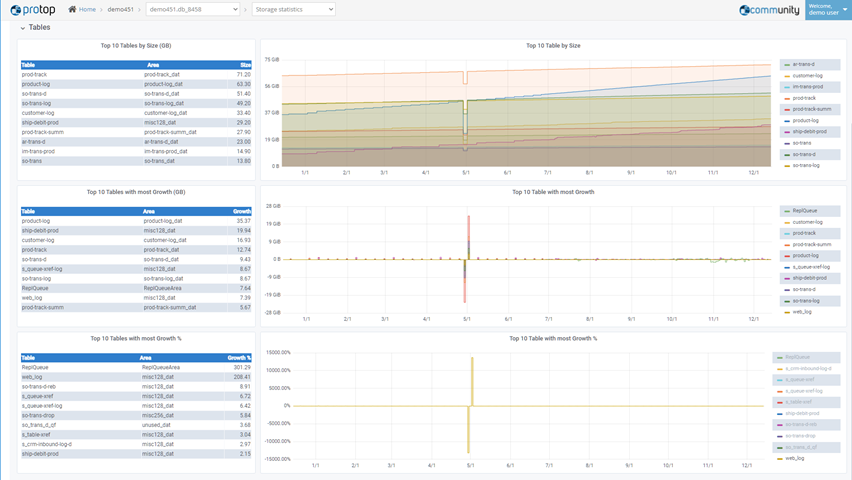
Task: Click the 5/1 dip in Size chart
Action: [x=465, y=117]
